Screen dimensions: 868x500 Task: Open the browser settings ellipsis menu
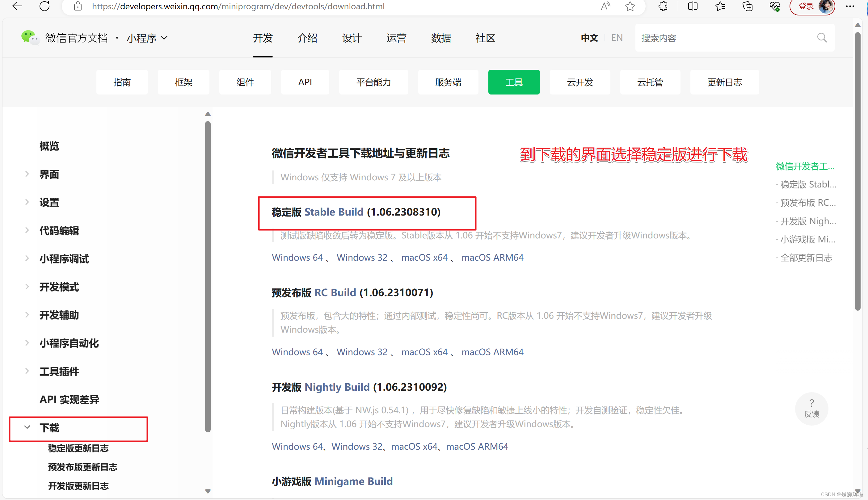(x=850, y=6)
